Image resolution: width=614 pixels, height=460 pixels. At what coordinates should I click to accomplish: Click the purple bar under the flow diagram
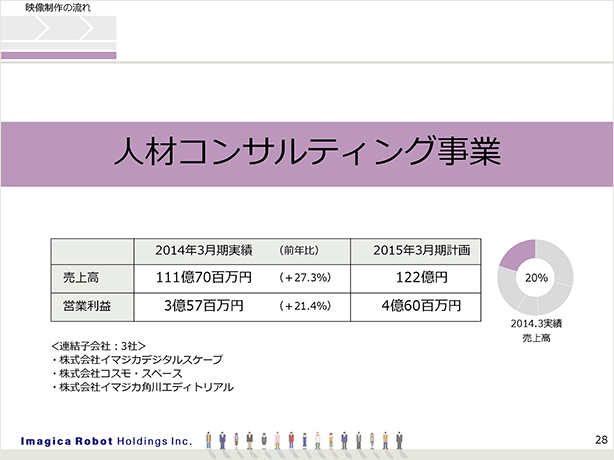pos(58,54)
